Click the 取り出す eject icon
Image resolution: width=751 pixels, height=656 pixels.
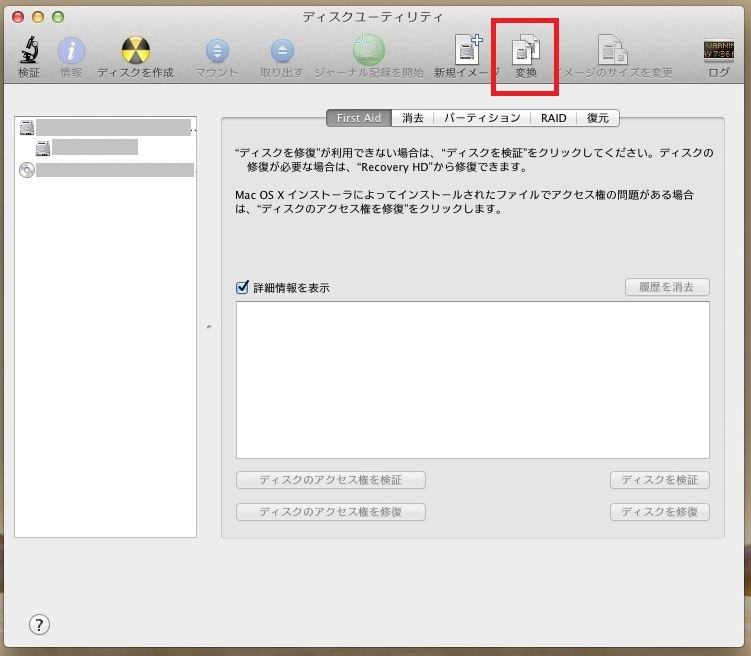[x=282, y=51]
